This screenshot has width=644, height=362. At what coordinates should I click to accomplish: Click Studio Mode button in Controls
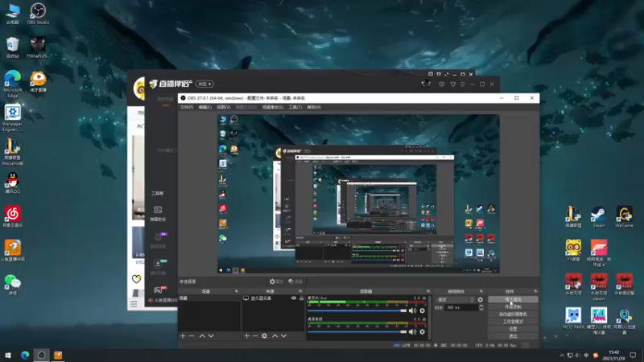[513, 322]
